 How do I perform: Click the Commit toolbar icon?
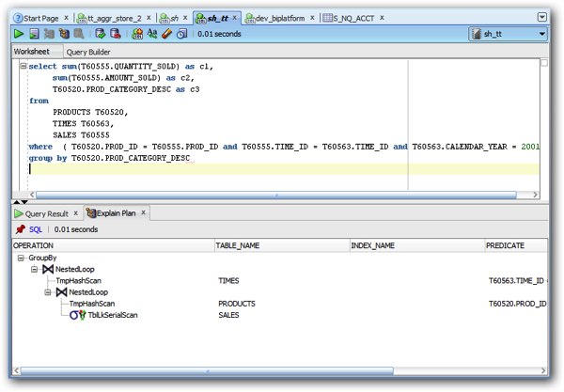(99, 34)
